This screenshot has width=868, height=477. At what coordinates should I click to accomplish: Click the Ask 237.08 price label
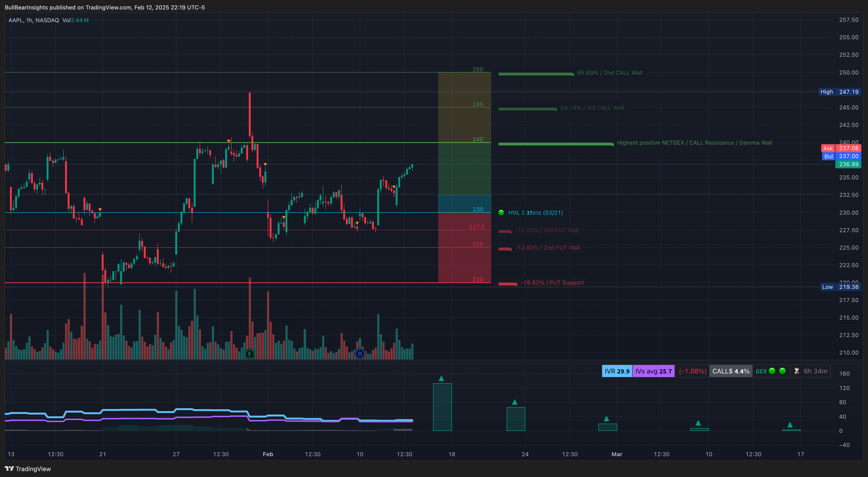841,148
